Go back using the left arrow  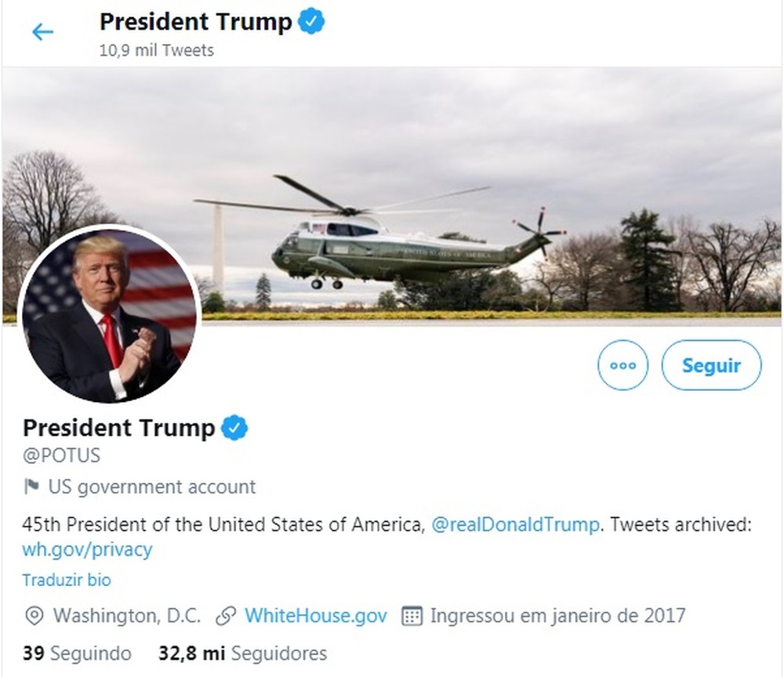click(42, 32)
